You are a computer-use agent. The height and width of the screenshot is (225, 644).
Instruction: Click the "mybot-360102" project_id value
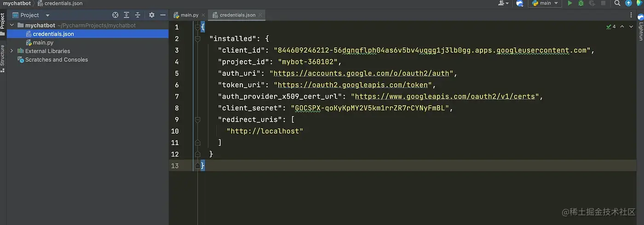(x=308, y=62)
